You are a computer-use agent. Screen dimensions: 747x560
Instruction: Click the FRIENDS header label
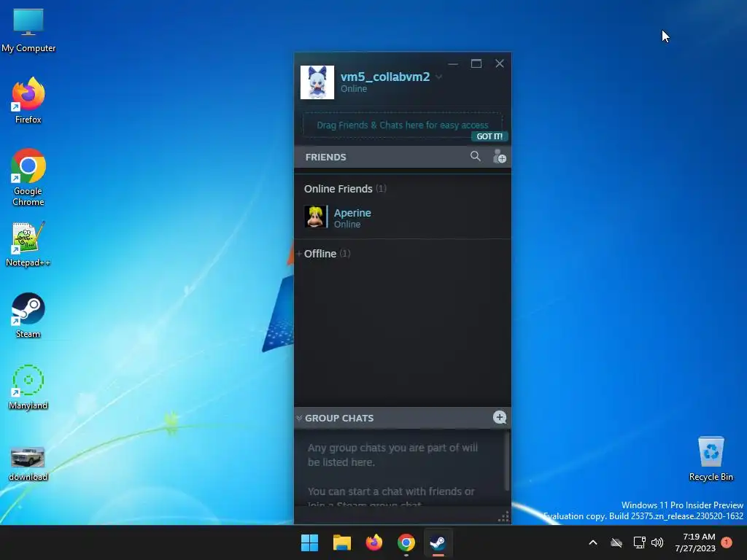coord(326,157)
